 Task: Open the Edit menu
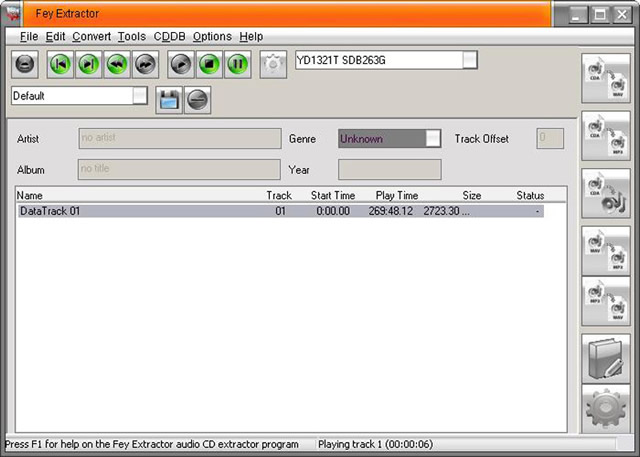click(x=55, y=37)
